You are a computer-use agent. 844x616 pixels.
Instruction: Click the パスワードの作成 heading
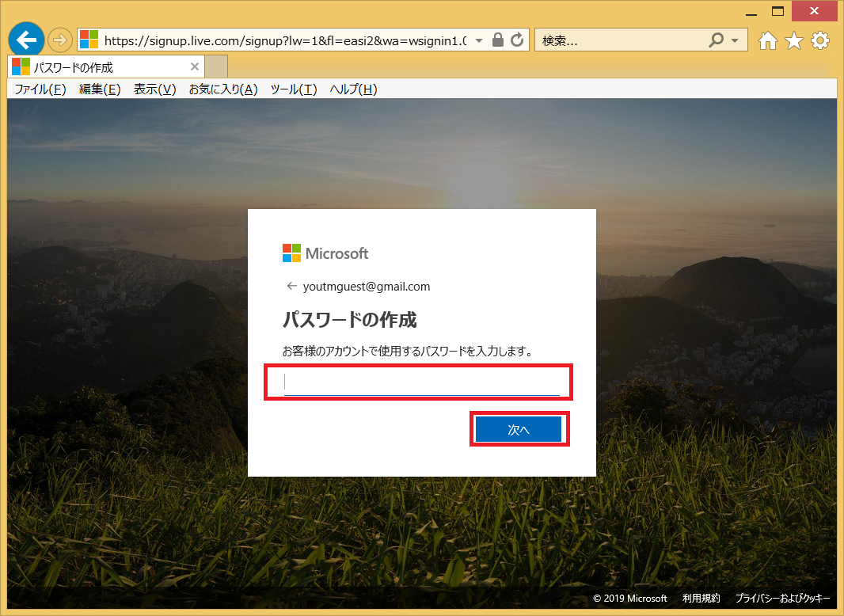tap(349, 320)
